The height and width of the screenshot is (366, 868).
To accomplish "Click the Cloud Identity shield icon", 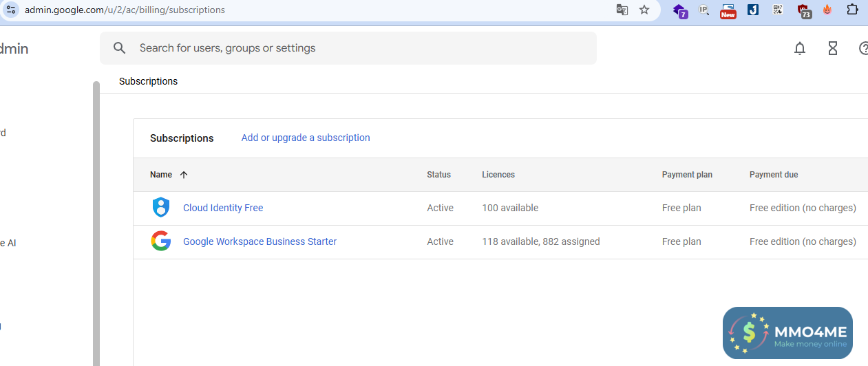I will click(x=160, y=208).
